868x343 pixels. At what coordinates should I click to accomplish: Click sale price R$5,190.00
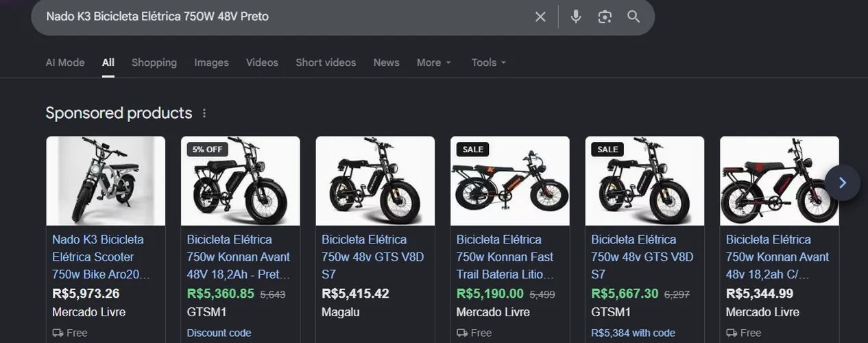490,294
